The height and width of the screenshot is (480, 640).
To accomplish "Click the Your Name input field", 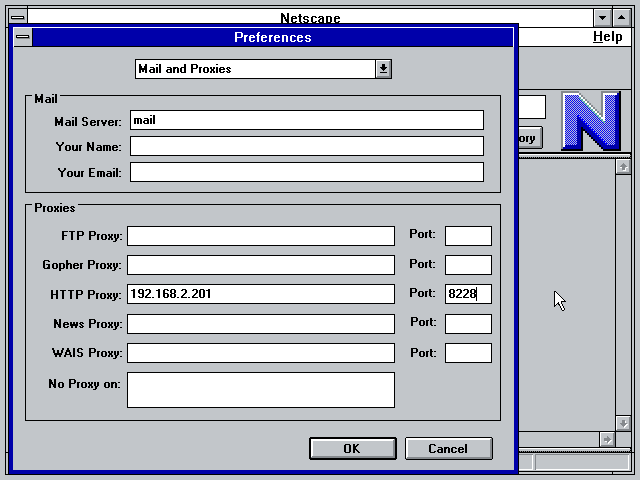I will [x=307, y=146].
